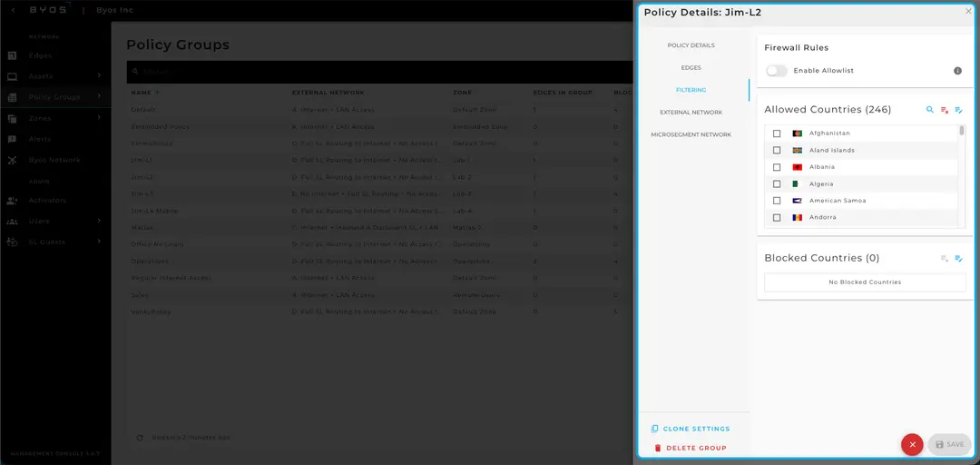Click Clone Settings
This screenshot has width=980, height=465.
pos(690,429)
